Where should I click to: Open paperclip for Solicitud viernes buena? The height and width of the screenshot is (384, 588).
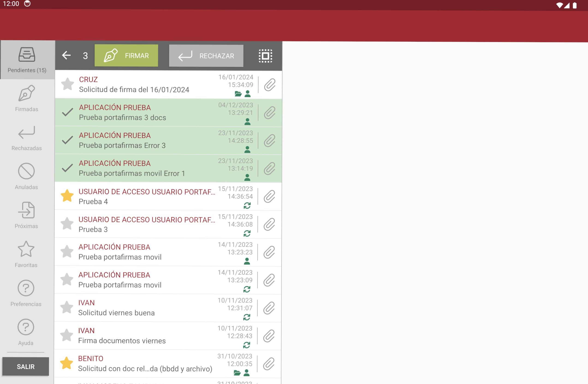pos(269,308)
